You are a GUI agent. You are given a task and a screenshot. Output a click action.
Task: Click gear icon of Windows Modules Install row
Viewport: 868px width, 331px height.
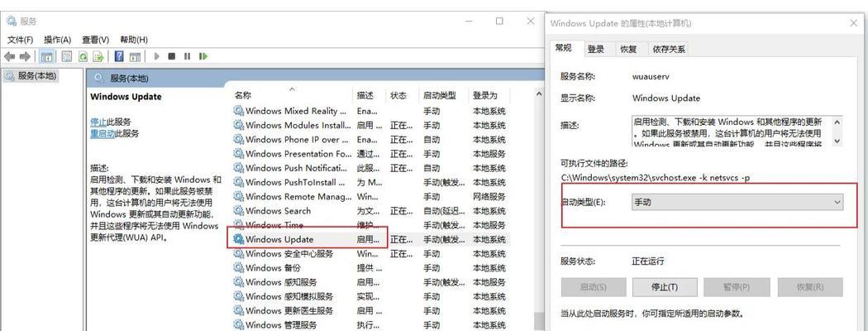[x=239, y=125]
